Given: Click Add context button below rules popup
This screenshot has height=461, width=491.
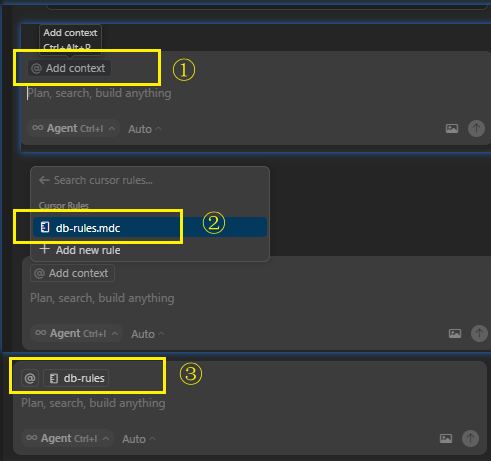Looking at the screenshot, I should [72, 273].
